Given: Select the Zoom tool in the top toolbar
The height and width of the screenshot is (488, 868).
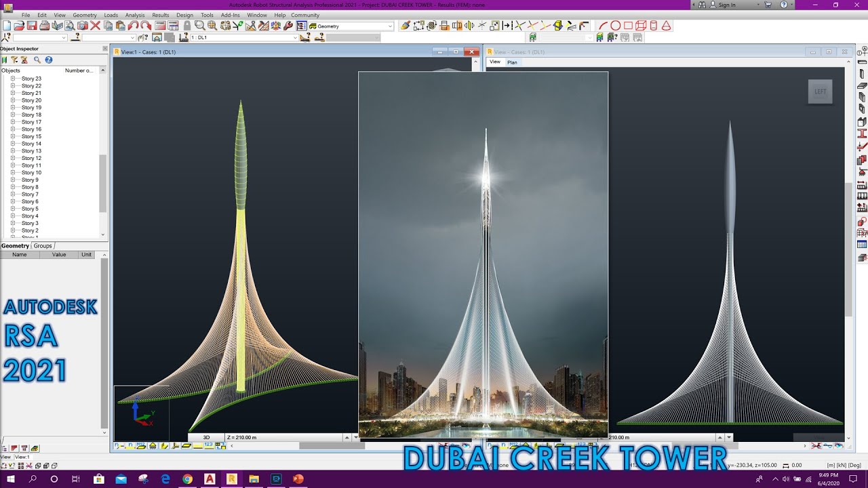Looking at the screenshot, I should click(199, 27).
